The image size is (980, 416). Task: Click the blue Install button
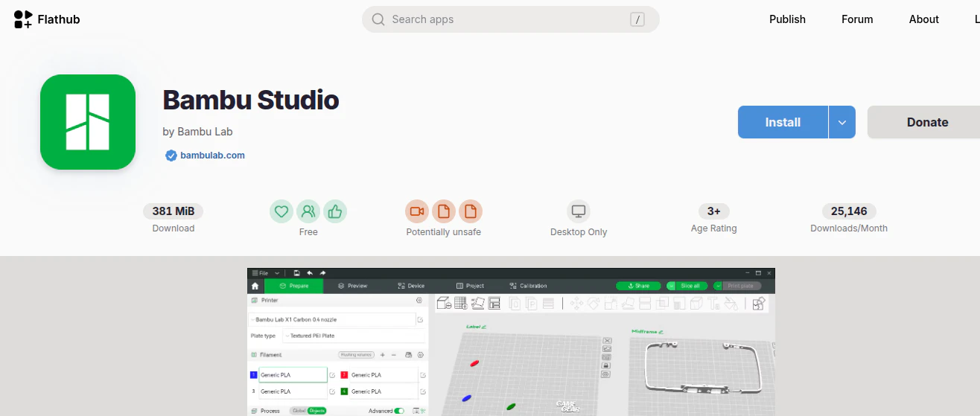(x=783, y=122)
